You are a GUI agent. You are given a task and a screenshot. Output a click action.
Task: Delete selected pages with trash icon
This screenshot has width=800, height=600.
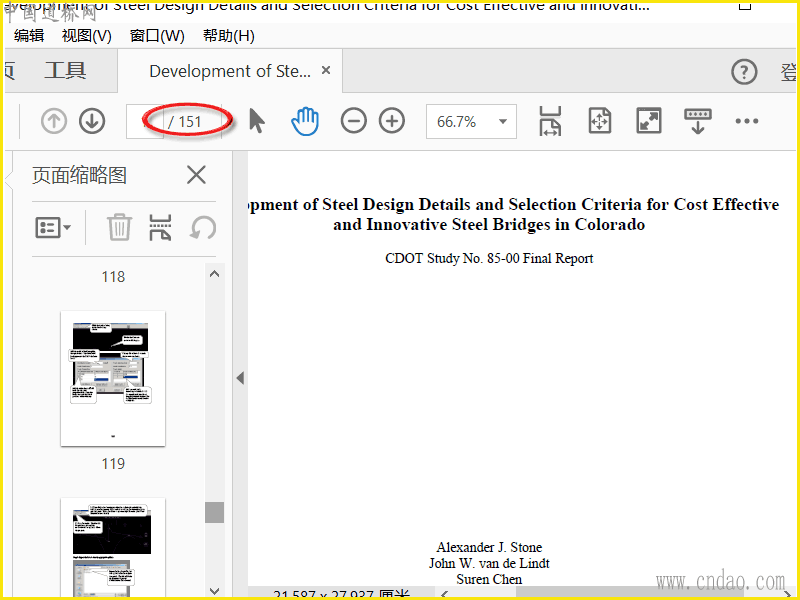(119, 228)
